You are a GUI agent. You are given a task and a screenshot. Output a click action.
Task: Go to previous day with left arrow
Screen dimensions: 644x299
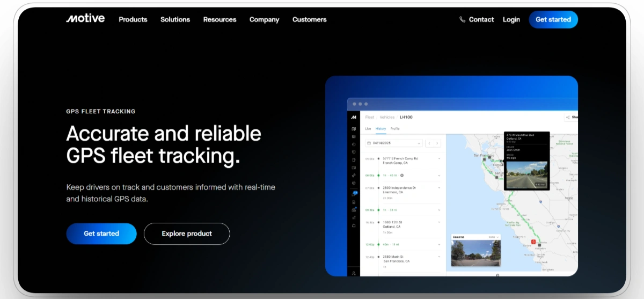[429, 143]
